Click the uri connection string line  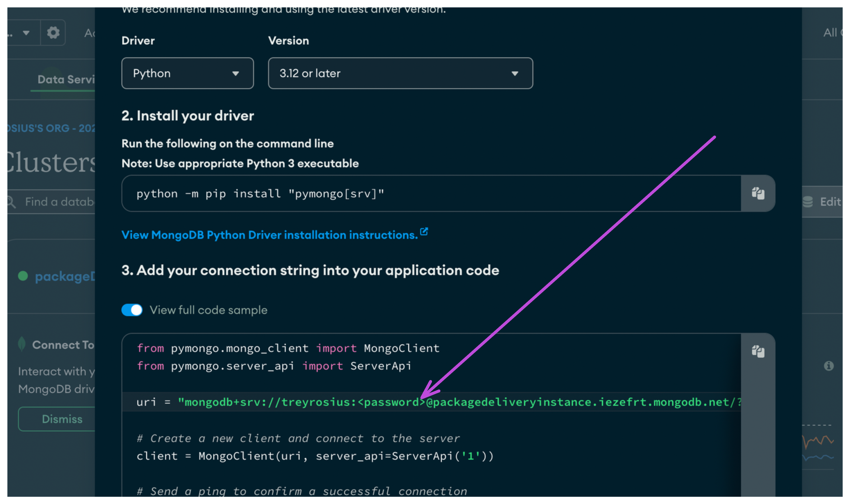(438, 402)
